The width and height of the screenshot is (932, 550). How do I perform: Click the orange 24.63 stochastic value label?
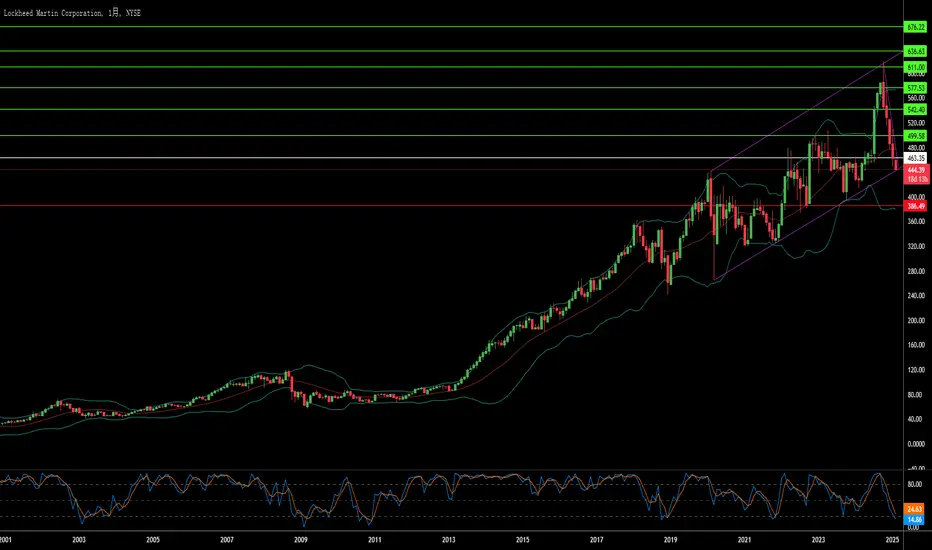[914, 509]
